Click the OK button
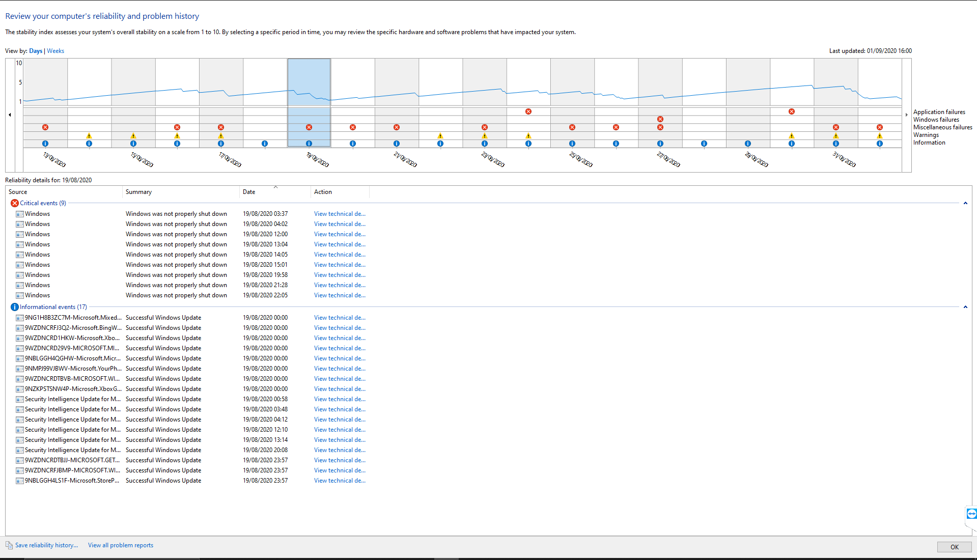Screen dimensions: 977x560 click(954, 547)
